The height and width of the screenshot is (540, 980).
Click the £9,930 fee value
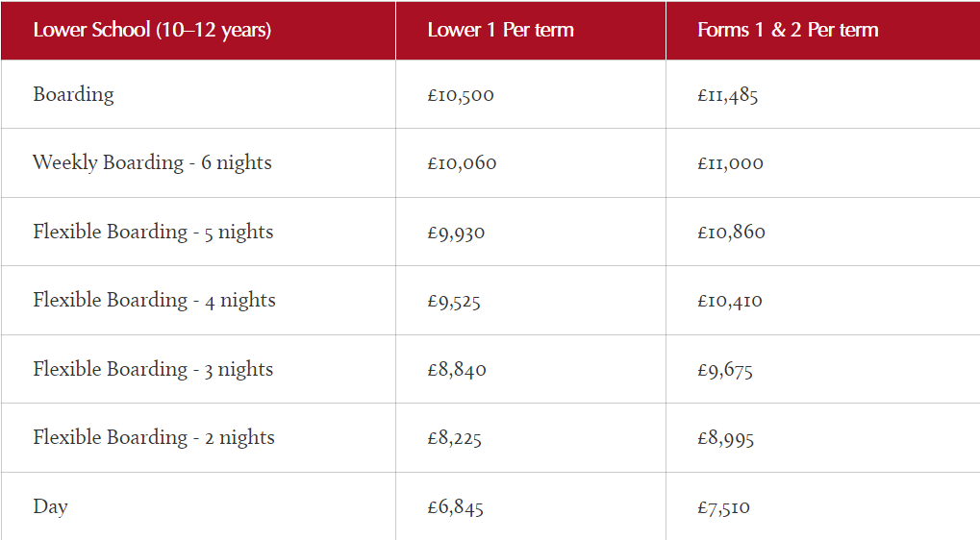coord(456,233)
